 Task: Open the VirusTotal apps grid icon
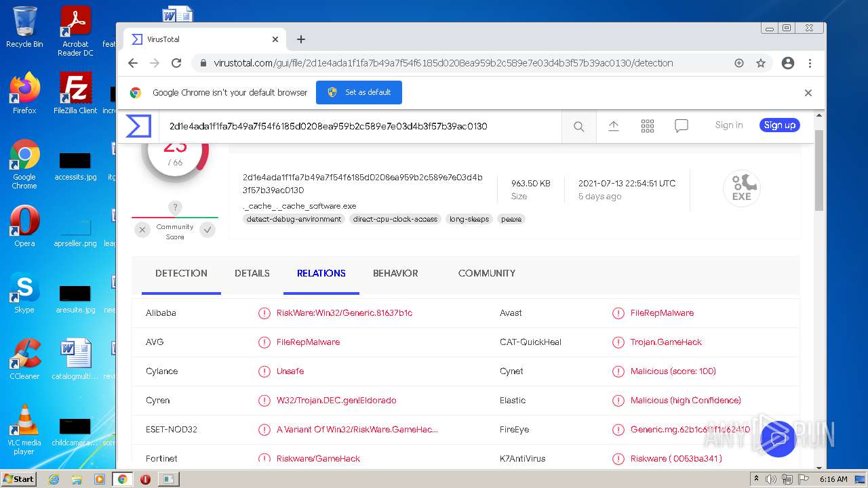click(x=648, y=126)
